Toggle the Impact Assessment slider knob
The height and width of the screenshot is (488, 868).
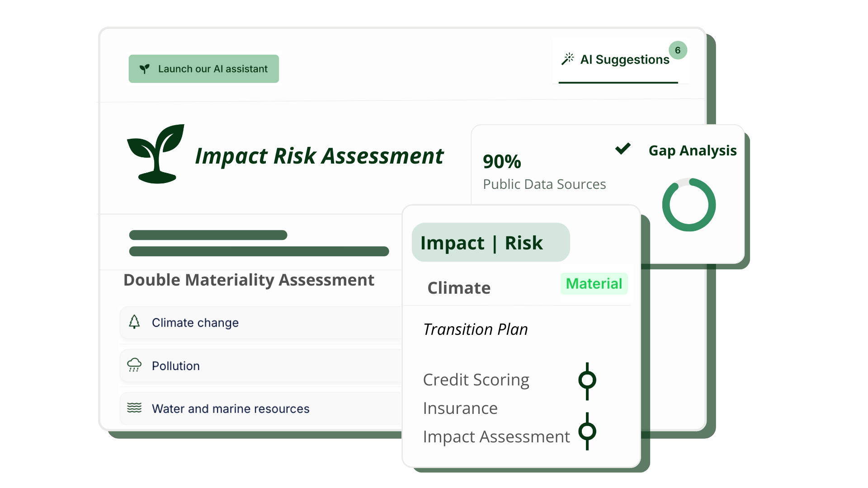point(587,432)
